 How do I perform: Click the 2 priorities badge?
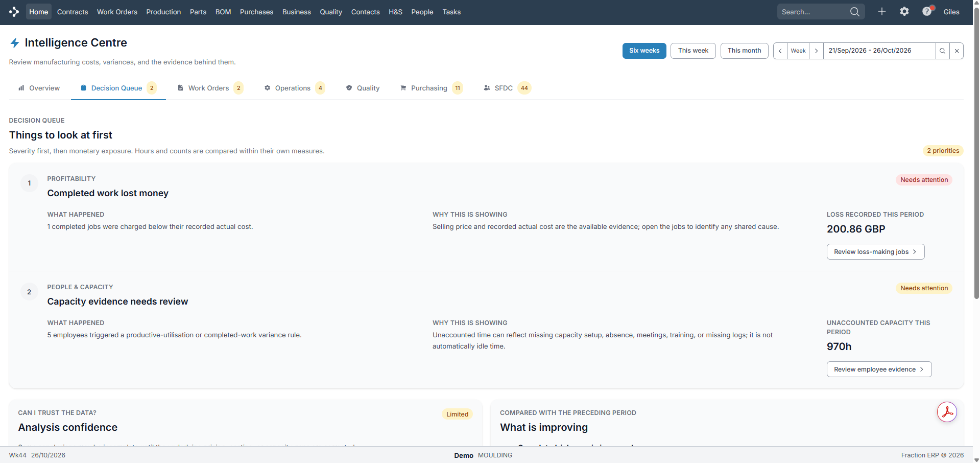(943, 151)
